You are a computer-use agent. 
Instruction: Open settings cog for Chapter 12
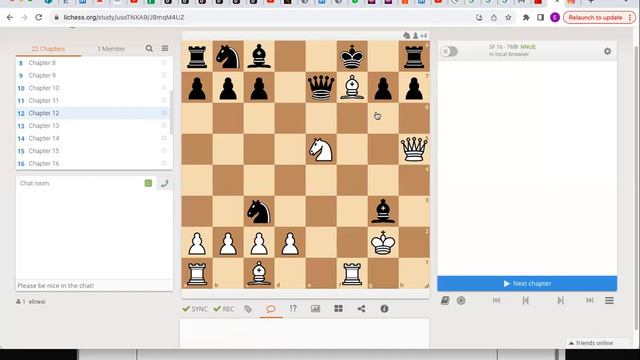(164, 113)
